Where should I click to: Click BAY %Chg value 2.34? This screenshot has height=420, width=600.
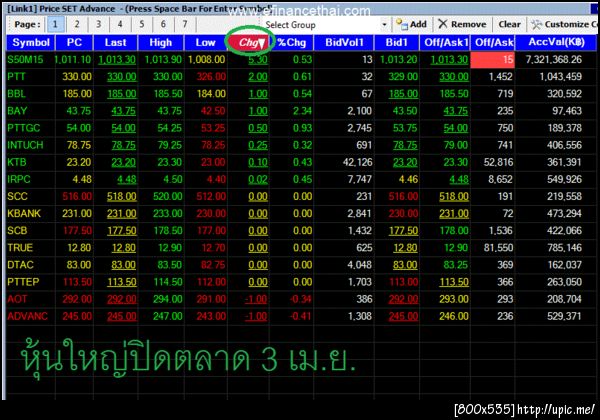point(302,111)
